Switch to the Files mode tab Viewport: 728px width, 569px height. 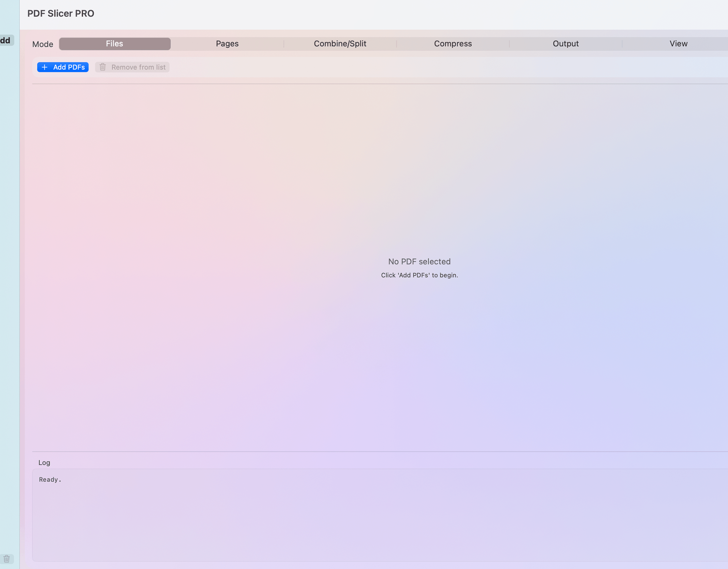pyautogui.click(x=115, y=44)
